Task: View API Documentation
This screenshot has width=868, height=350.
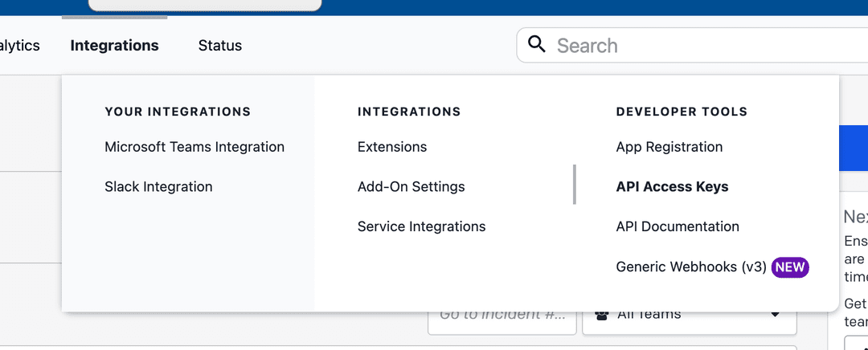Action: tap(678, 227)
